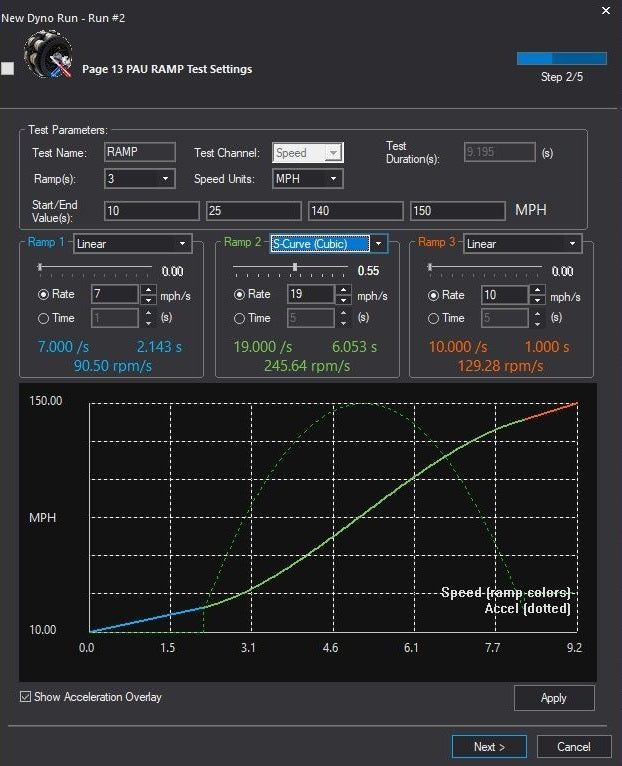Decrease Ramp 2 Rate with down arrow

click(x=343, y=299)
